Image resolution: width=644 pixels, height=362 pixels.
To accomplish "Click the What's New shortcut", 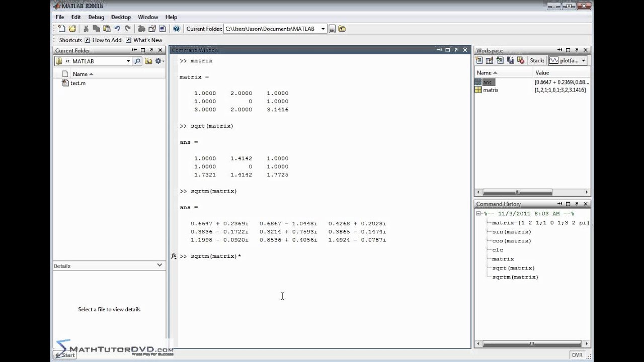I will pos(144,40).
